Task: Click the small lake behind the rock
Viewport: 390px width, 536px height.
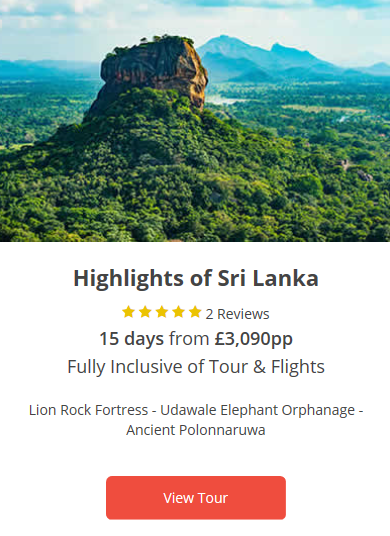Action: click(222, 100)
